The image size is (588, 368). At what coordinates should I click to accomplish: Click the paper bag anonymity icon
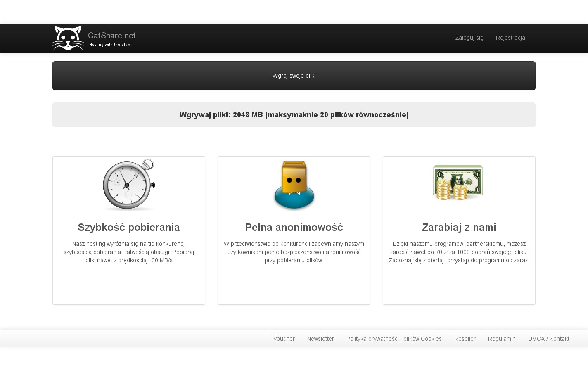(x=294, y=185)
